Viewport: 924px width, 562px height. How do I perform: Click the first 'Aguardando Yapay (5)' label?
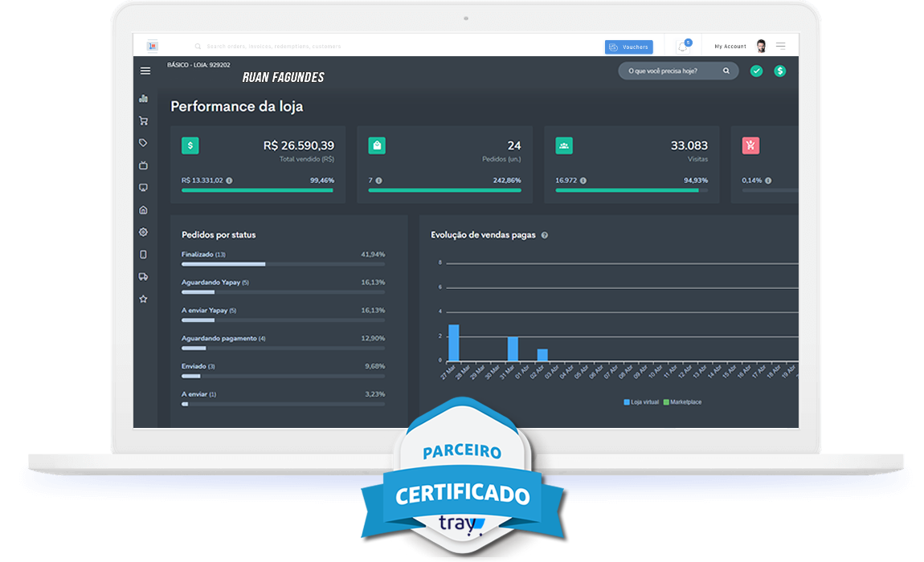215,283
